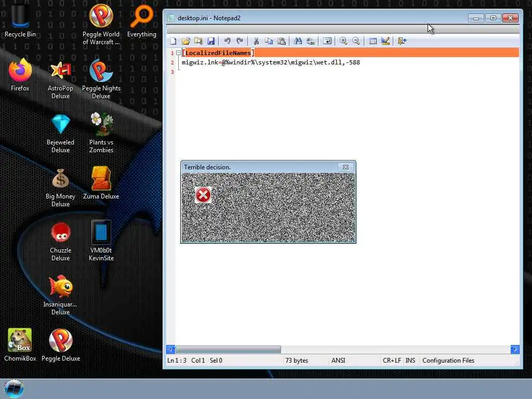Open the customize schemes icon
The width and height of the screenshot is (532, 399).
click(385, 41)
